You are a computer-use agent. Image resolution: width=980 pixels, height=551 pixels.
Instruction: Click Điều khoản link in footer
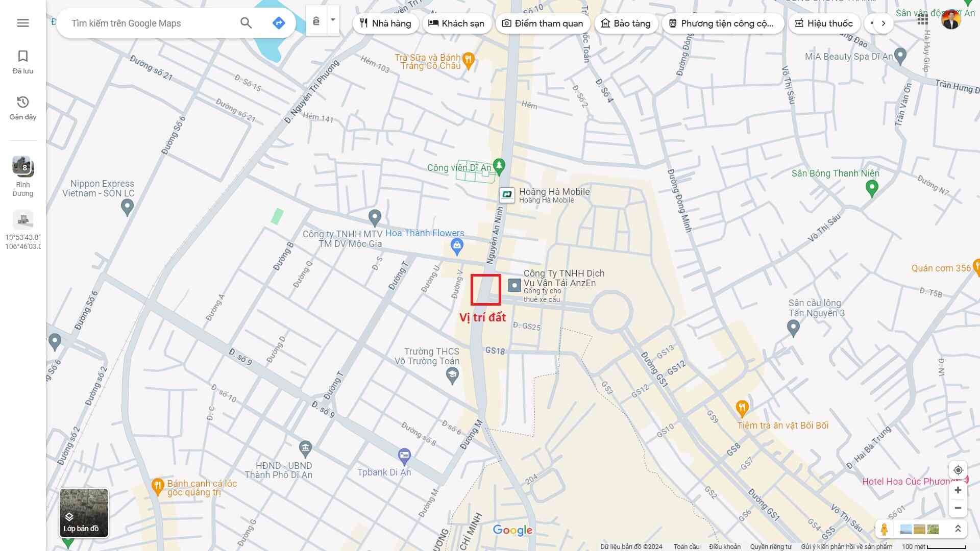(x=724, y=546)
